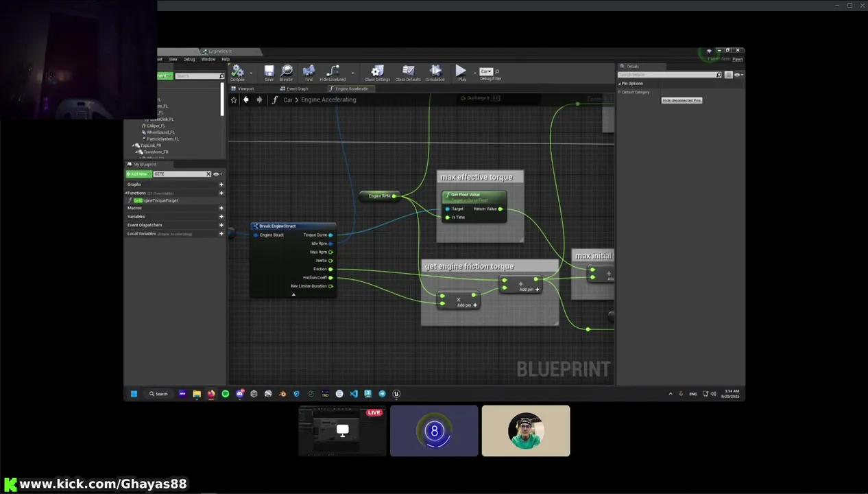Screen dimensions: 868x494
Task: Open Class Settings from the toolbar
Action: [x=377, y=72]
